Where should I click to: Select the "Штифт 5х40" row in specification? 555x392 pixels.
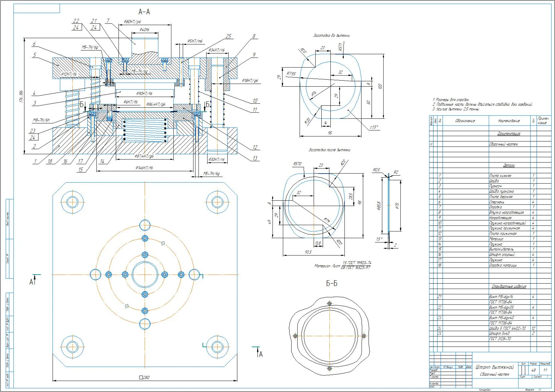[490, 333]
